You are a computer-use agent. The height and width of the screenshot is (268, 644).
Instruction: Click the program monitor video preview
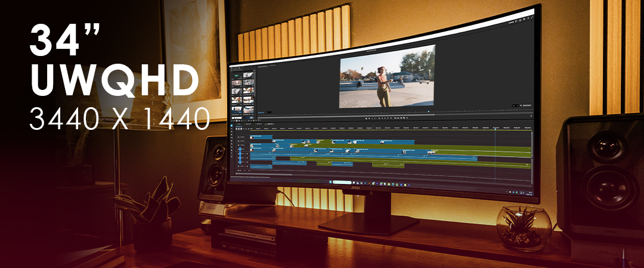point(386,76)
